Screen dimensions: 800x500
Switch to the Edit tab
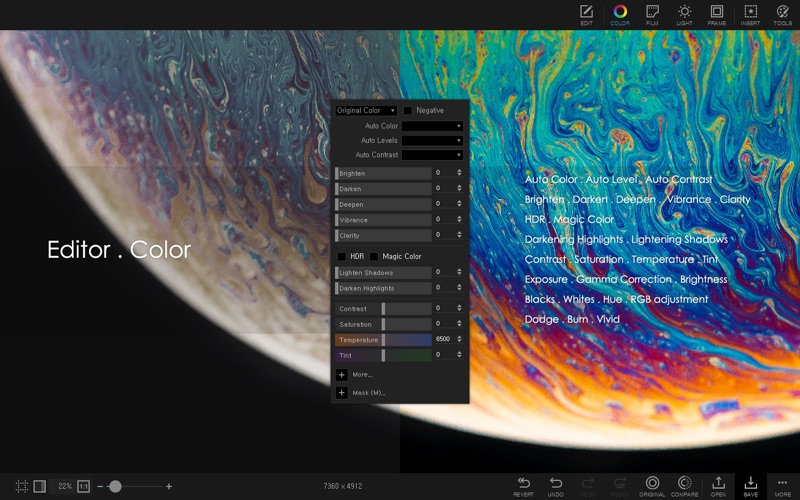pyautogui.click(x=586, y=14)
